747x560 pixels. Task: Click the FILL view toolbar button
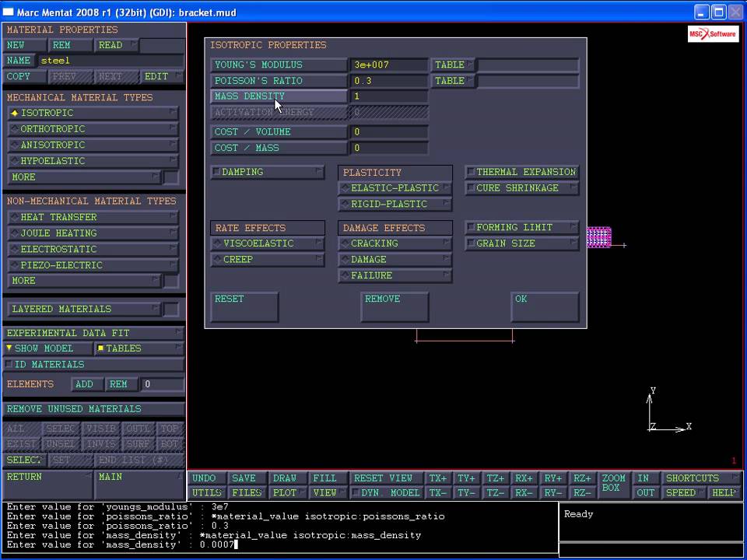[328, 478]
